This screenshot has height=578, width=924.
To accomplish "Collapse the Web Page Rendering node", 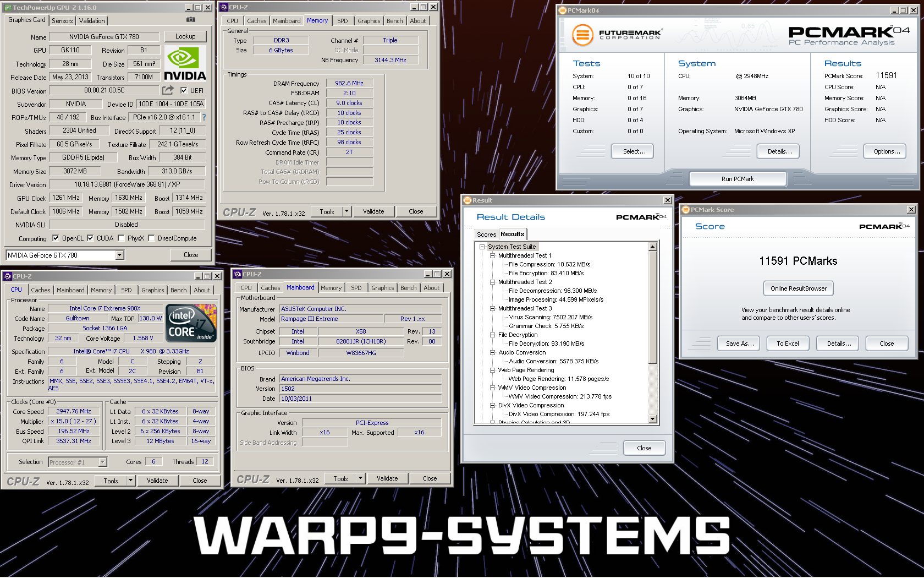I will (493, 370).
